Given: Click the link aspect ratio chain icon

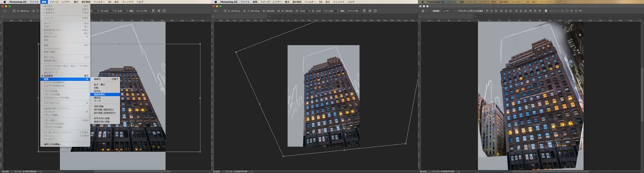Looking at the screenshot, I should pyautogui.click(x=279, y=11).
